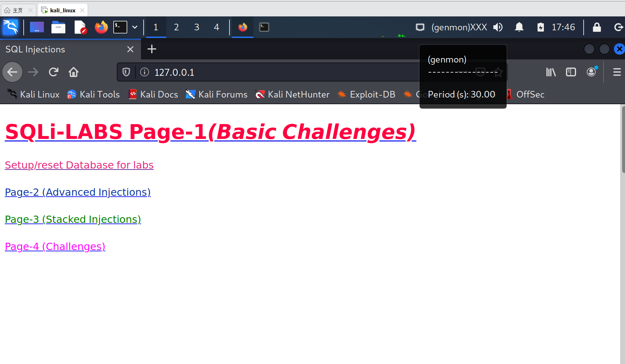
Task: Launch the Kali file manager icon
Action: pos(58,27)
